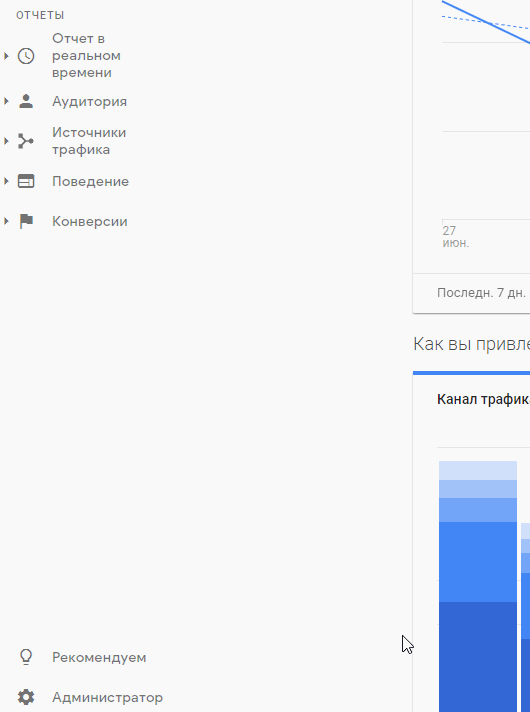530x712 pixels.
Task: Select the Канал трафика chart tab
Action: coord(483,399)
